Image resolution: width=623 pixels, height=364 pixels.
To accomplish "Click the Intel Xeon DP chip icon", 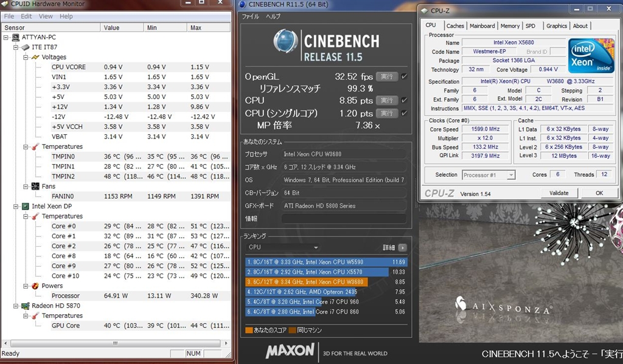I will 26,206.
